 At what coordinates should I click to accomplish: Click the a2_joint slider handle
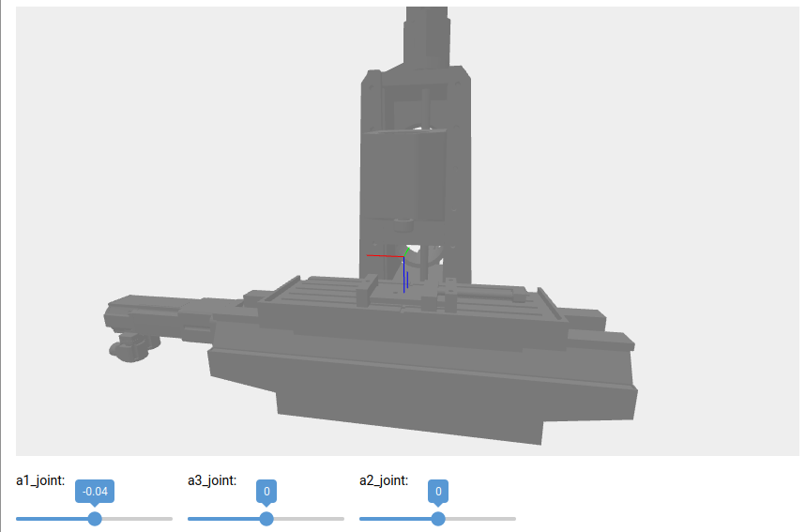pos(438,519)
